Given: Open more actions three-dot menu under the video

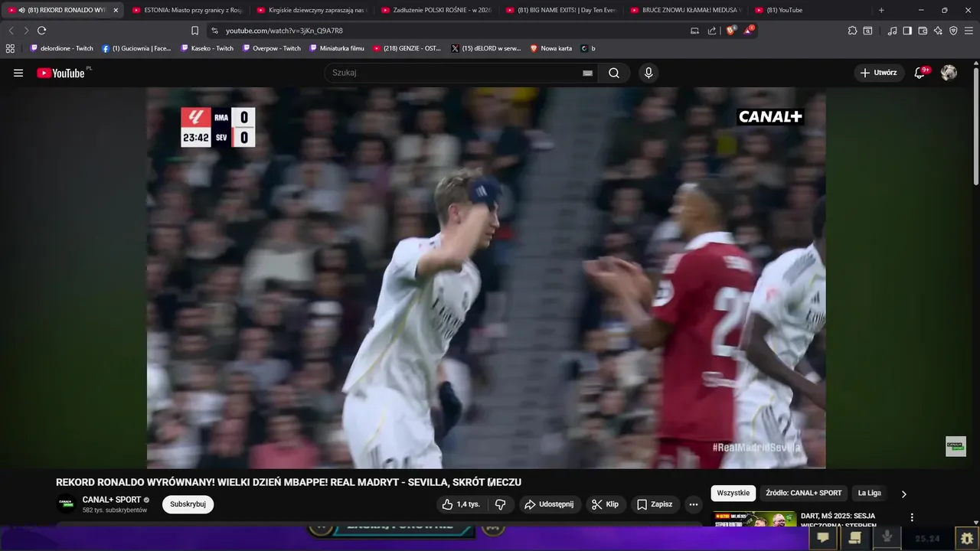Looking at the screenshot, I should (x=693, y=504).
